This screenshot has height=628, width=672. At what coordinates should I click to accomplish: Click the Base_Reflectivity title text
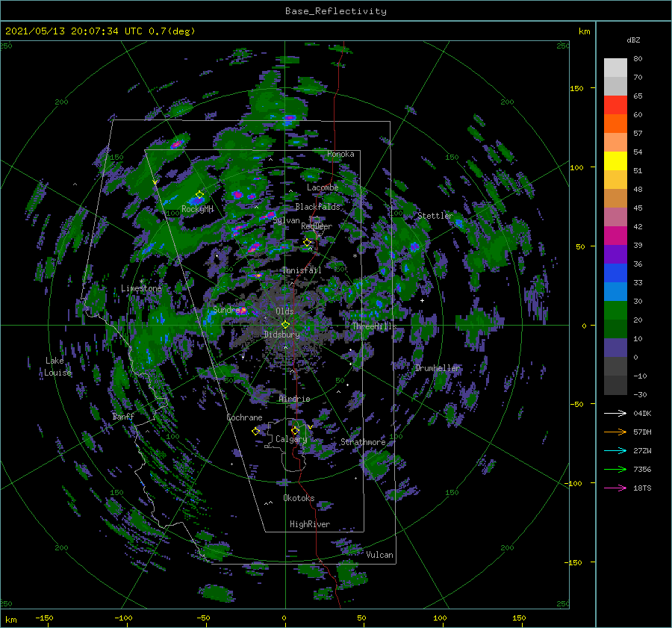tap(336, 11)
